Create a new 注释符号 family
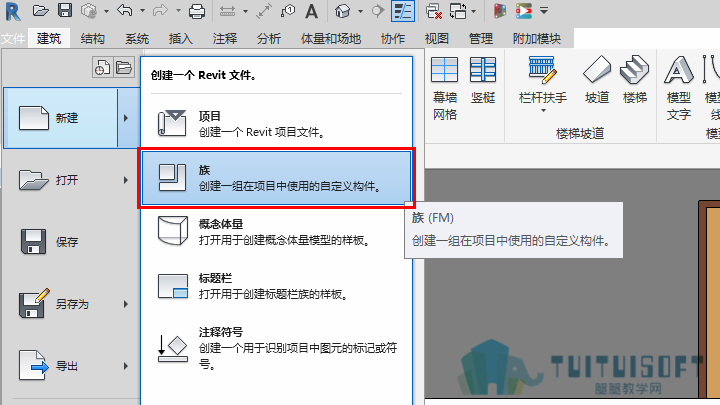 tap(276, 348)
